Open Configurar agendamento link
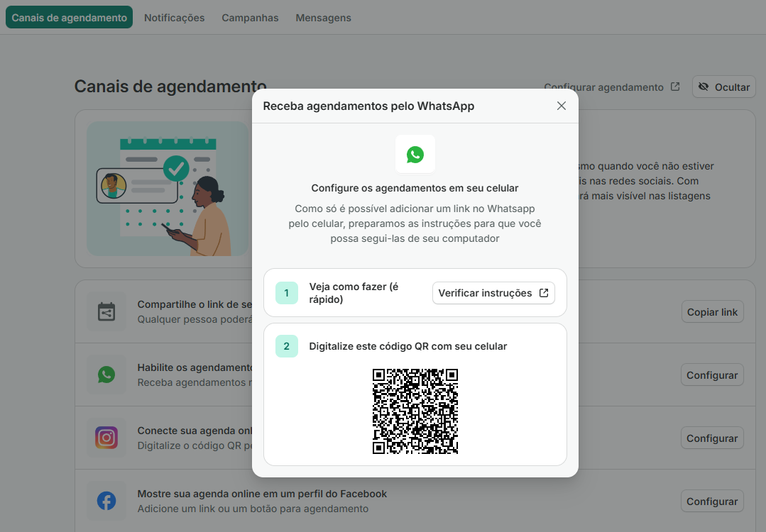The height and width of the screenshot is (532, 766). (x=612, y=87)
